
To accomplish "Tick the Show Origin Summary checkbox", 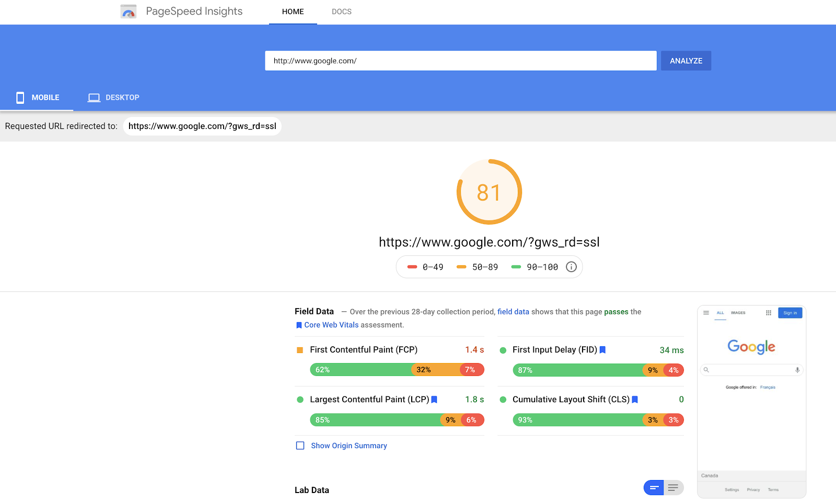I will click(300, 446).
